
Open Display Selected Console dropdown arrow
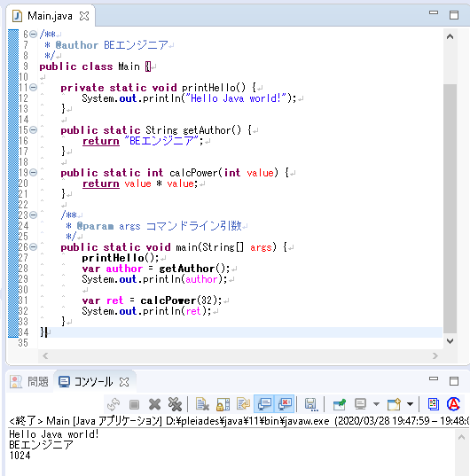pos(376,404)
